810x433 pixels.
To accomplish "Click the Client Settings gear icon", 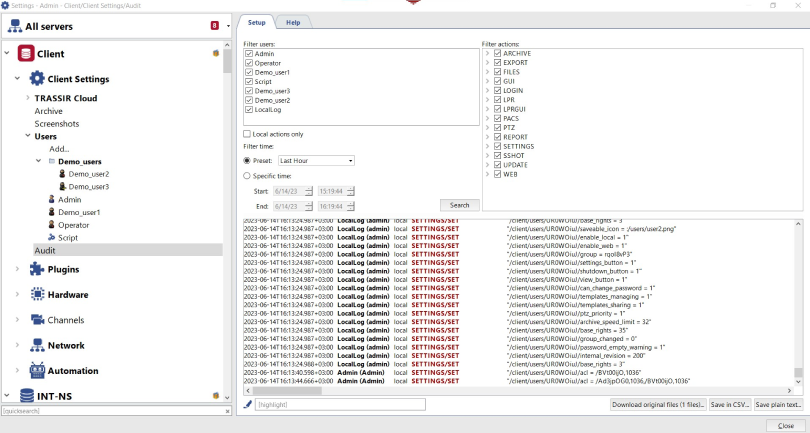I will (x=37, y=79).
